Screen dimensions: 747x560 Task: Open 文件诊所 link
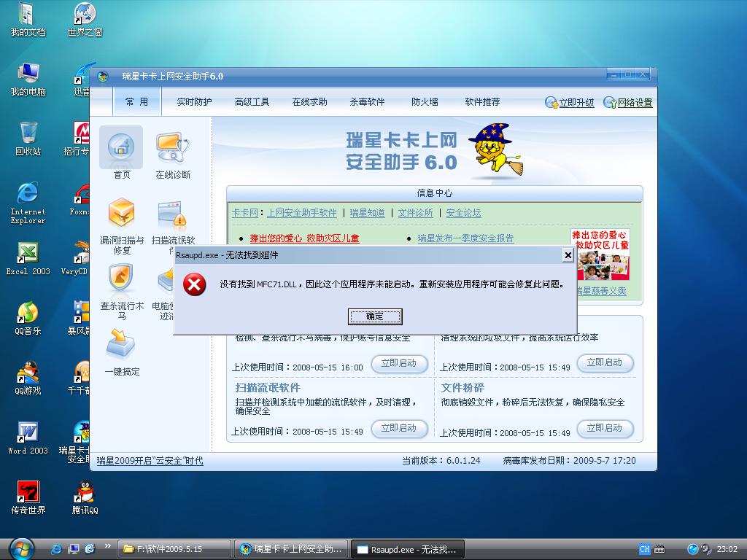pyautogui.click(x=415, y=213)
